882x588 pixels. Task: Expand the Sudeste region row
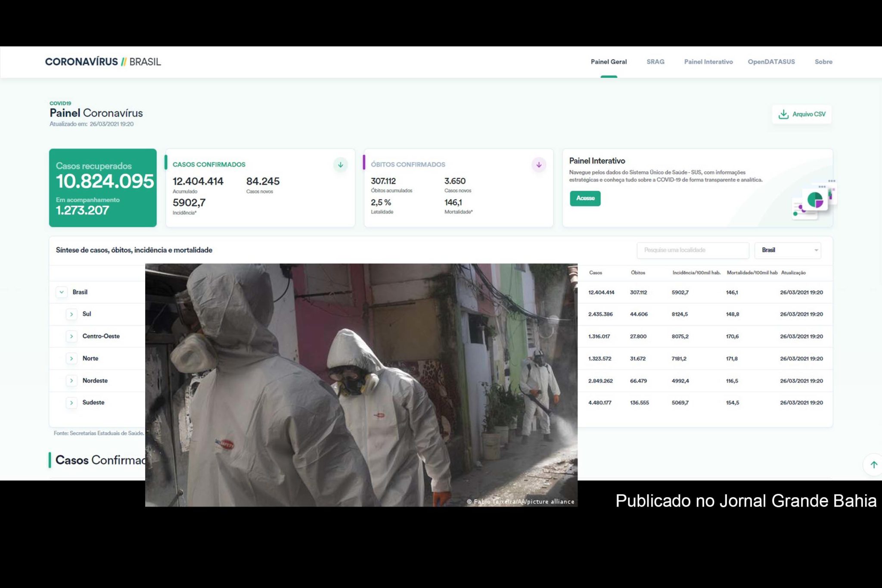[71, 403]
